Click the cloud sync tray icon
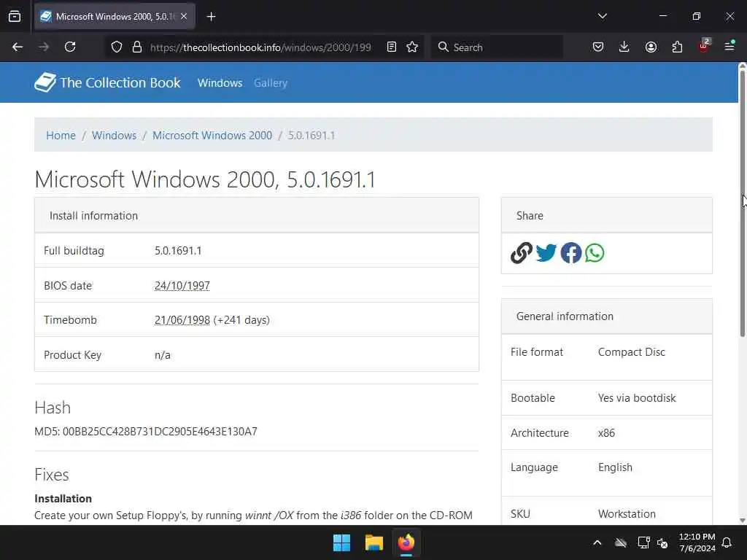 click(x=620, y=542)
